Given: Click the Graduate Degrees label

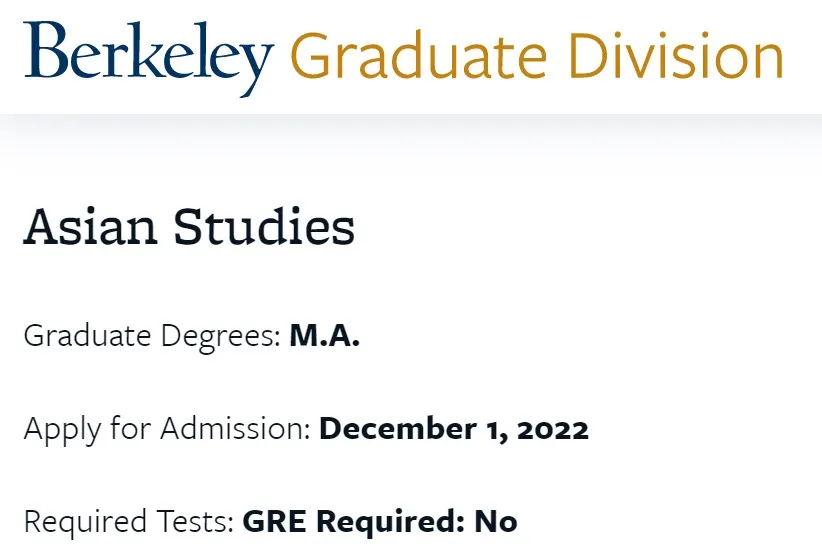Looking at the screenshot, I should 152,336.
